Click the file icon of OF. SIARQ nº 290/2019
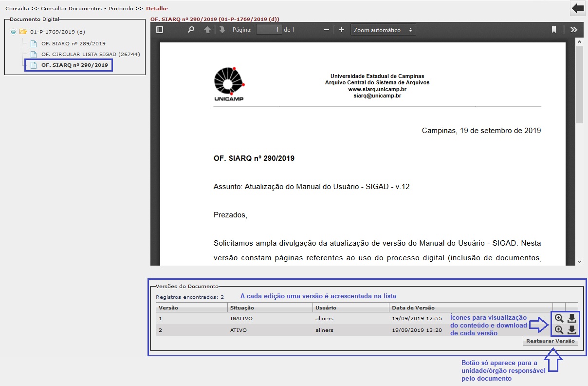Screen dimensions: 588x386 pos(34,65)
